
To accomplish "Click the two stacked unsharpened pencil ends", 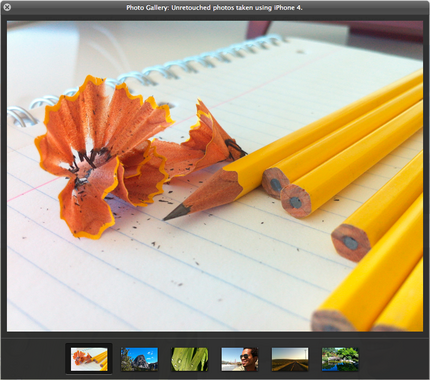I will pyautogui.click(x=287, y=192).
